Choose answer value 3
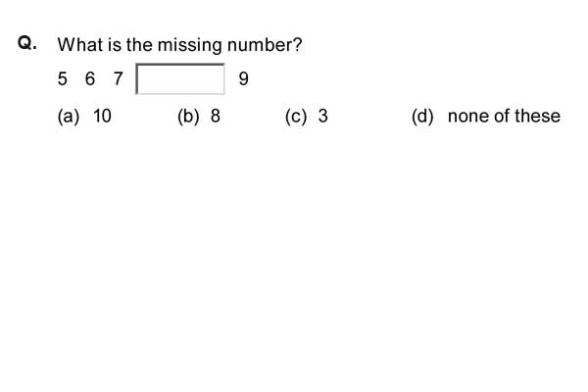Viewport: 588px width, 392px height. [x=322, y=116]
